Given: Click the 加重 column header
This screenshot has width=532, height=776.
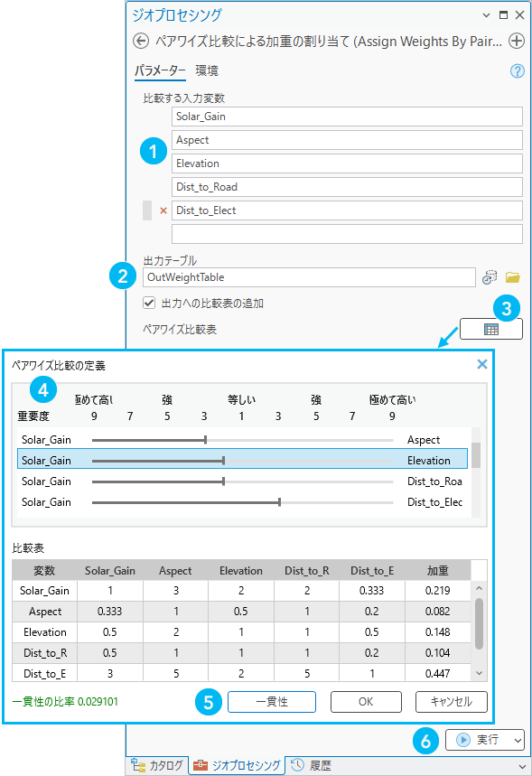Looking at the screenshot, I should [x=438, y=571].
